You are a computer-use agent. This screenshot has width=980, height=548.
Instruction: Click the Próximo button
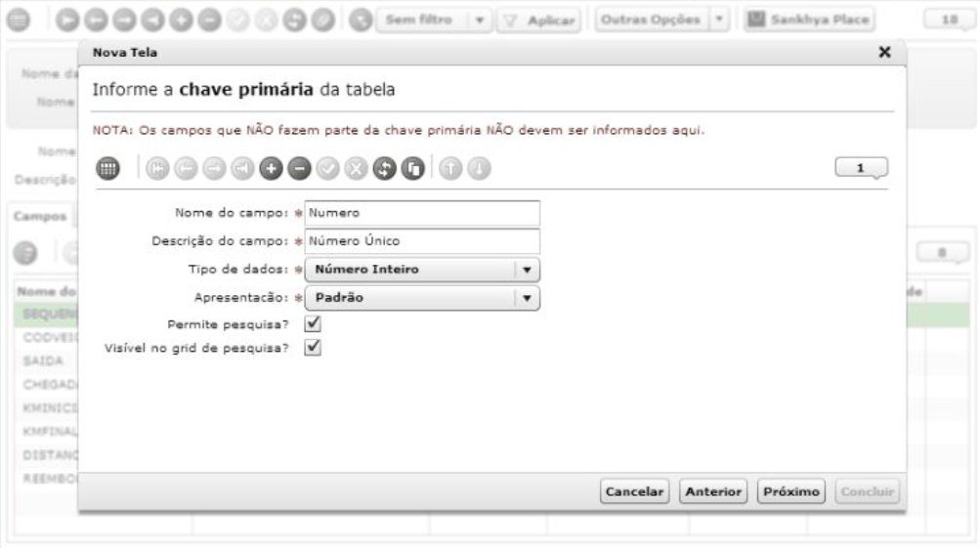792,491
